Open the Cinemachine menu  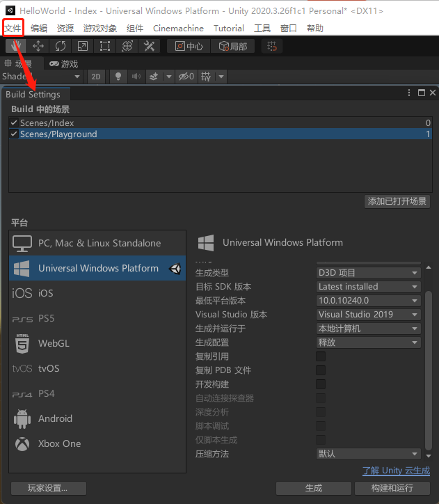click(178, 29)
